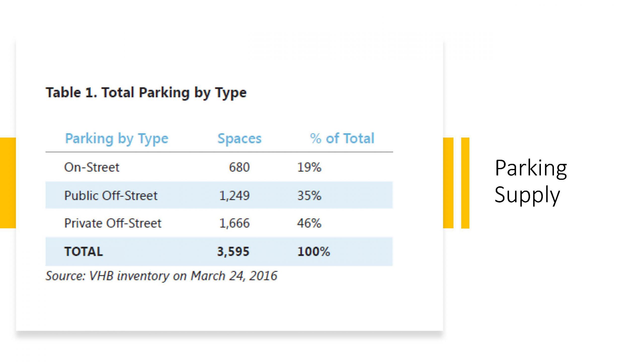The width and height of the screenshot is (644, 362).
Task: Select the 'Spaces' column header
Action: [239, 139]
